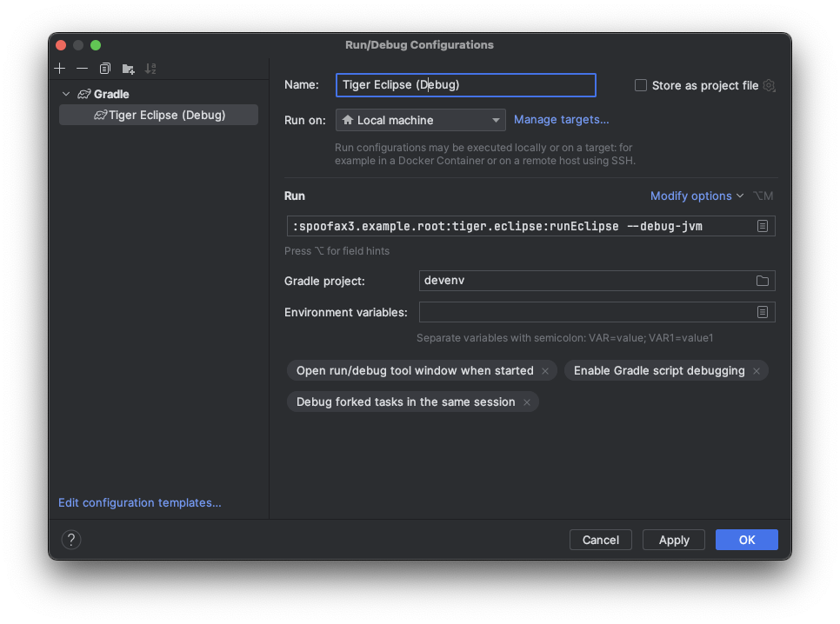Close the dialog with red window button
840x624 pixels.
(x=61, y=45)
